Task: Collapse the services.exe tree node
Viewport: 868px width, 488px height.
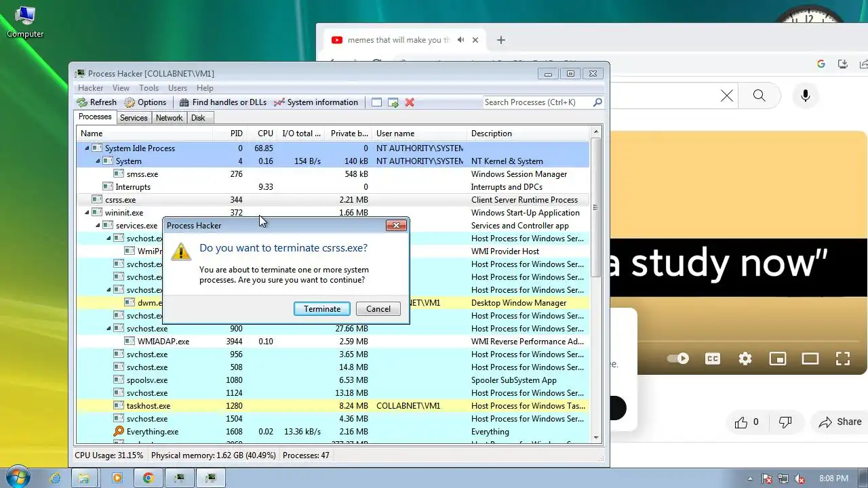Action: tap(98, 226)
